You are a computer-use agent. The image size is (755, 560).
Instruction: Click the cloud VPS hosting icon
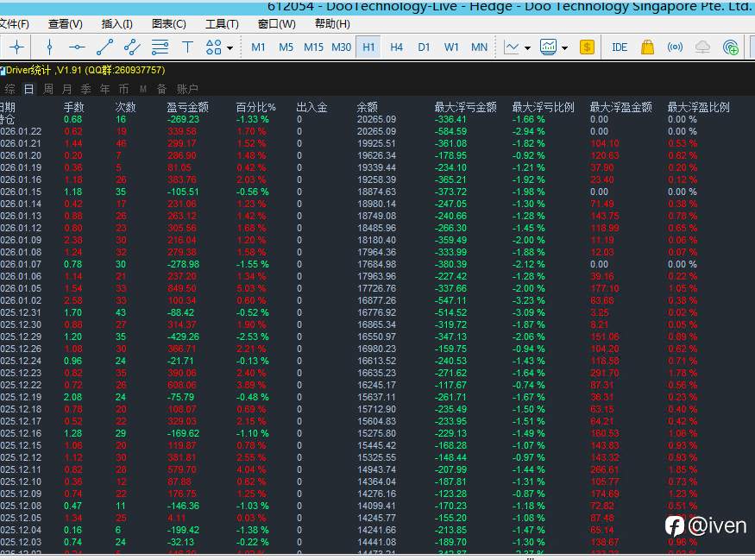[702, 47]
